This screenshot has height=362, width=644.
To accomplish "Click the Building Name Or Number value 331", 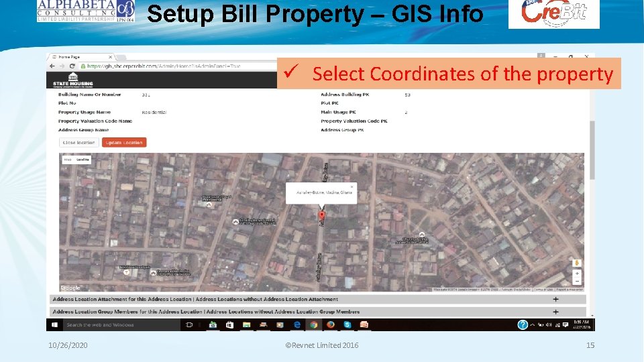I will point(146,95).
